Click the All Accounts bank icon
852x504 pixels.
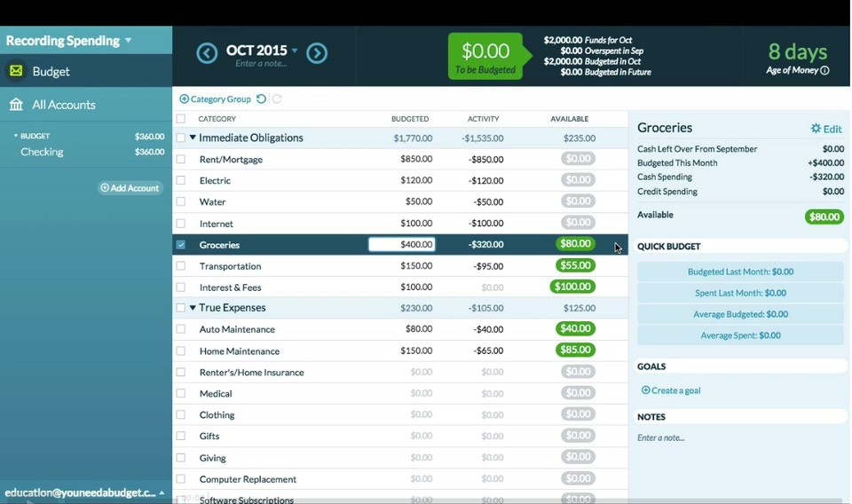pos(16,105)
